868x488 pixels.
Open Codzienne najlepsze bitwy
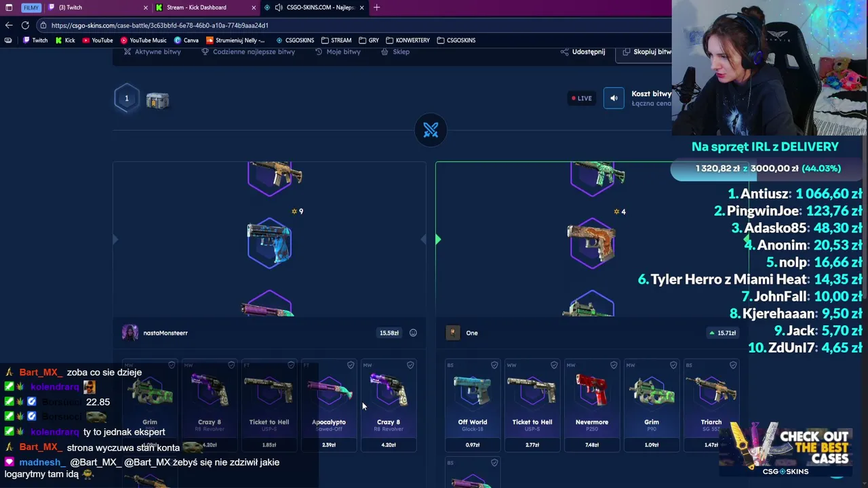pyautogui.click(x=248, y=52)
